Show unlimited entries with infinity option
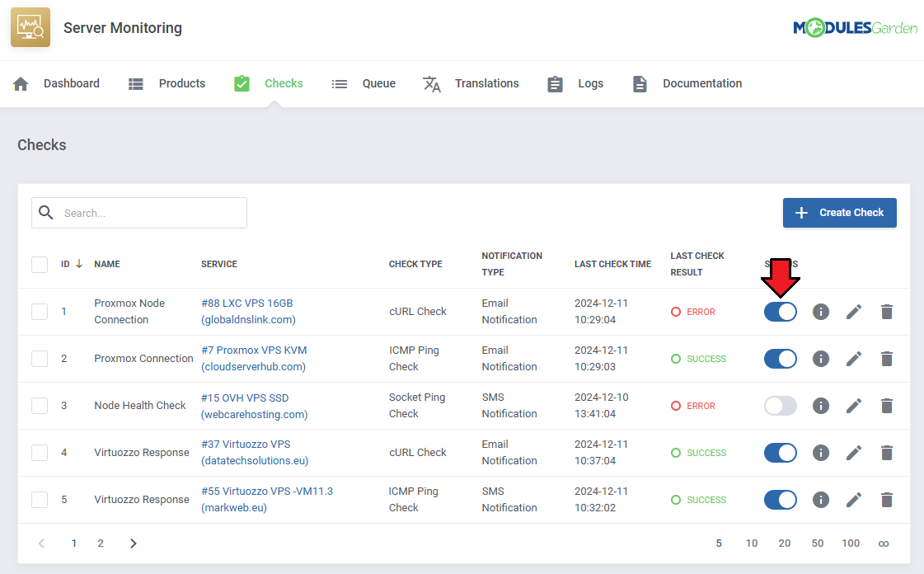Screen dimensions: 924x574 click(884, 543)
